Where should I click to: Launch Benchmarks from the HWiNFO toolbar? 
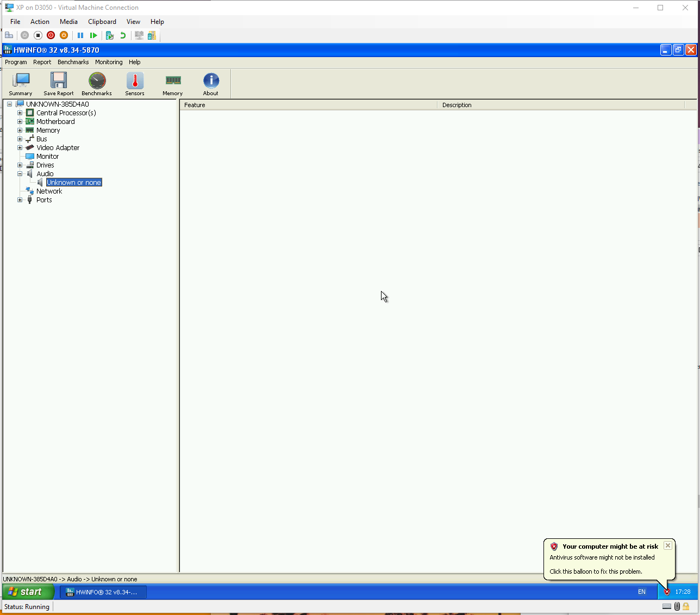click(x=97, y=84)
